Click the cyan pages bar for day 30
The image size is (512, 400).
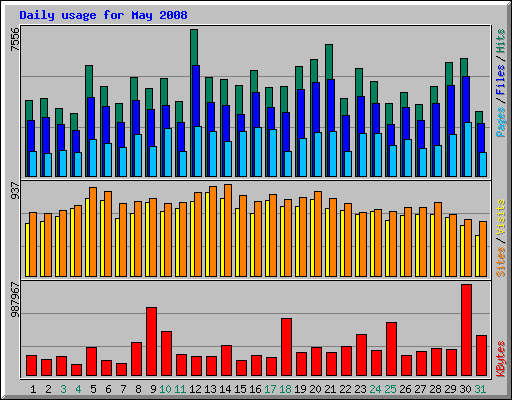click(468, 149)
